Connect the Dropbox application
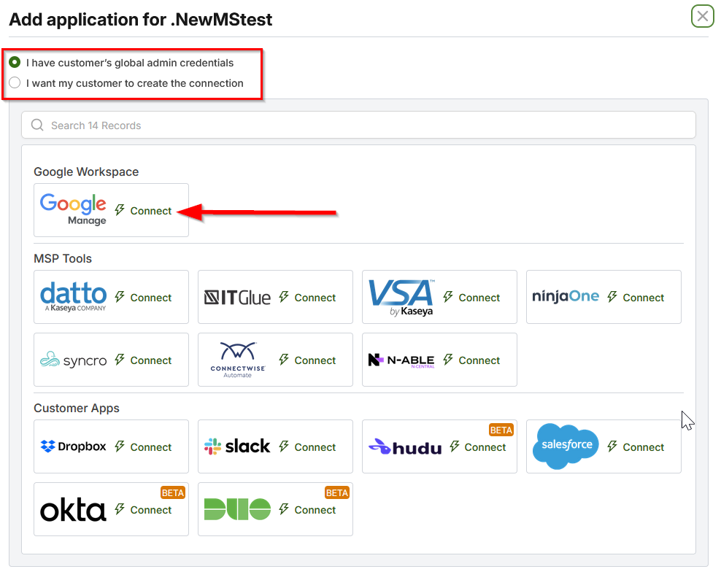The image size is (721, 588). point(143,447)
